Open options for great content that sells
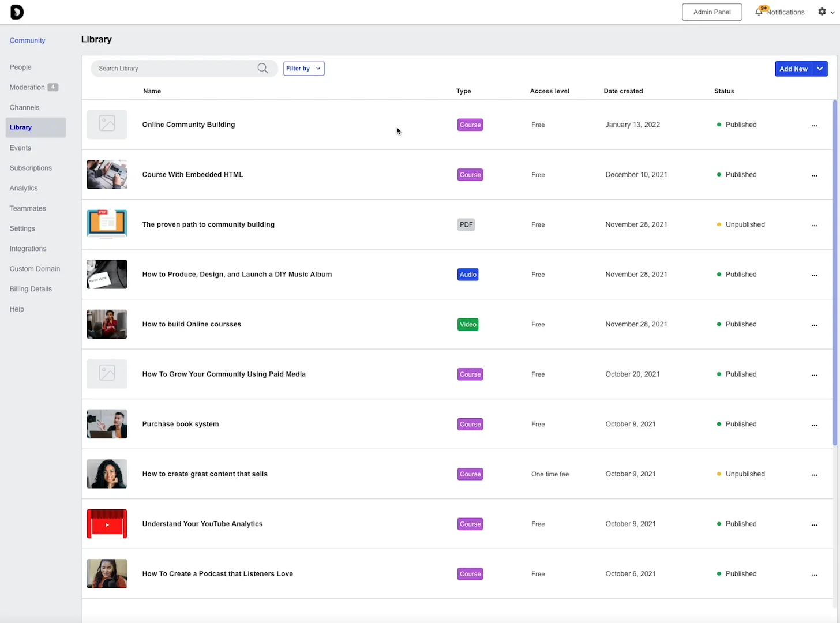Image resolution: width=840 pixels, height=623 pixels. pos(814,475)
